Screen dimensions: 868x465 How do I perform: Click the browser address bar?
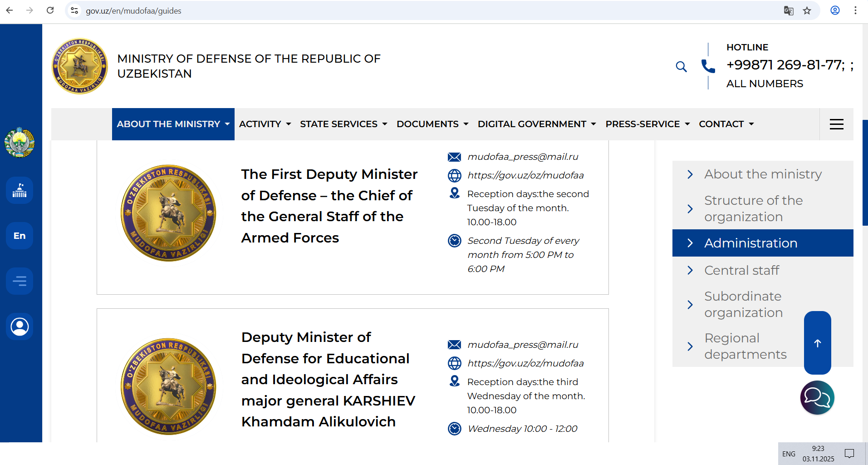pyautogui.click(x=408, y=10)
